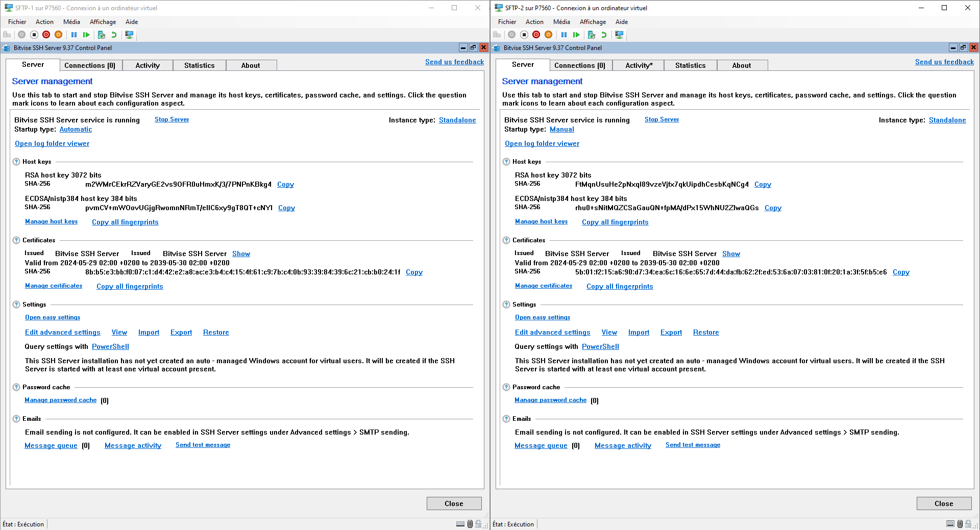This screenshot has width=980, height=530.
Task: Click Stop Server link in SFTP-1
Action: pyautogui.click(x=171, y=119)
